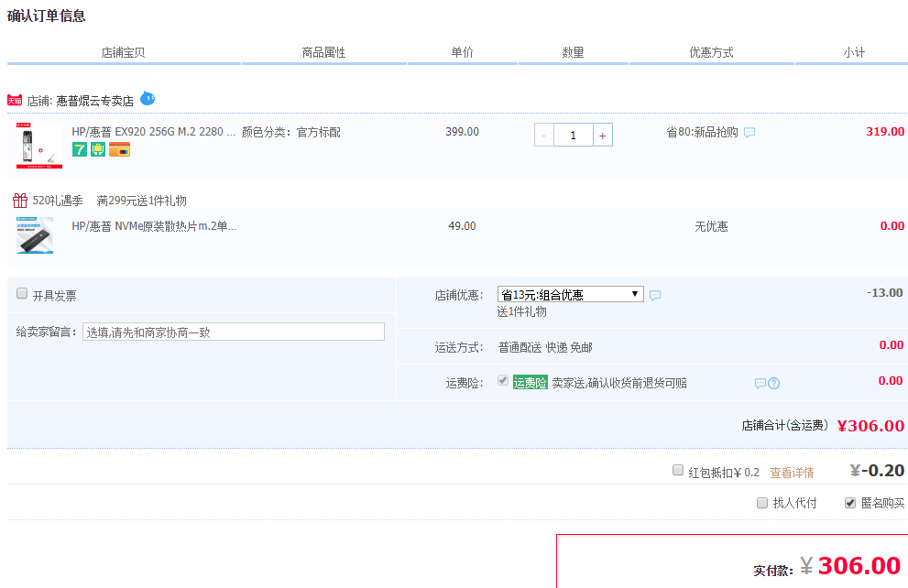Viewport: 908px width, 588px height.
Task: Click the quantity input field showing 1
Action: 574,136
